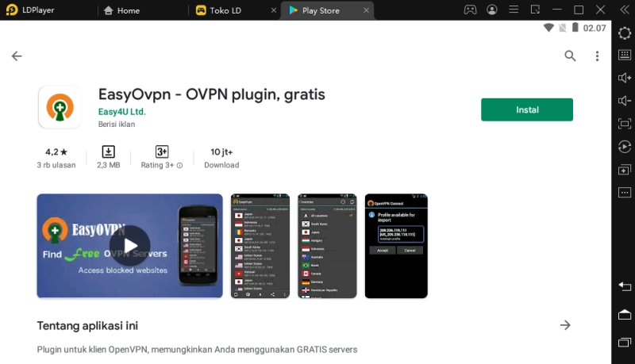Click the Plugin untuk klien OpenVPN description
635x364 pixels.
197,350
